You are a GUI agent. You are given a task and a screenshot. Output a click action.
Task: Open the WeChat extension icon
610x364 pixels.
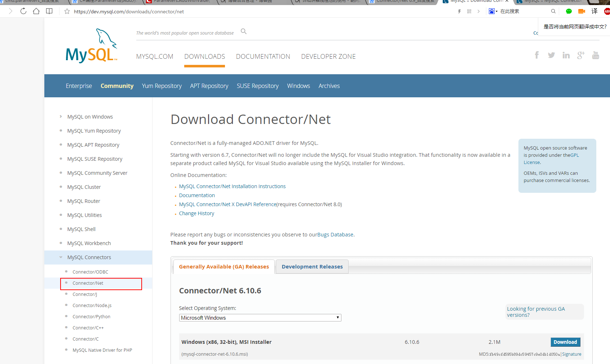569,12
